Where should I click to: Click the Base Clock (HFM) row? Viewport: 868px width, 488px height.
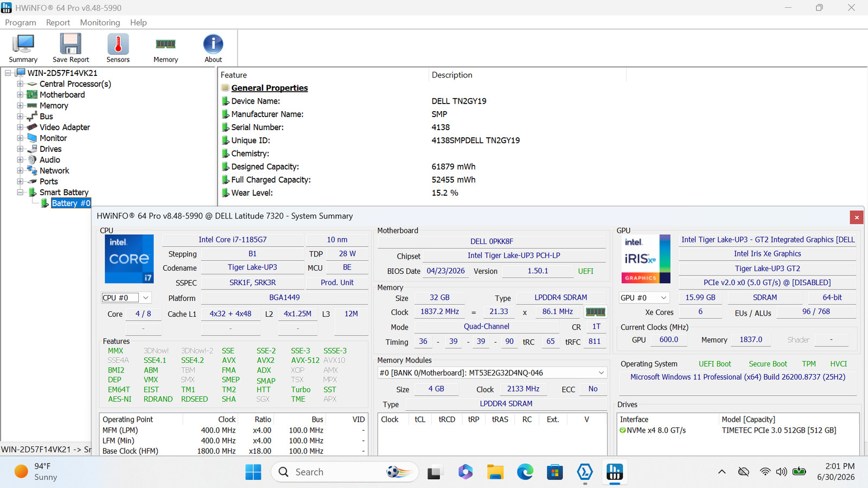pos(233,451)
